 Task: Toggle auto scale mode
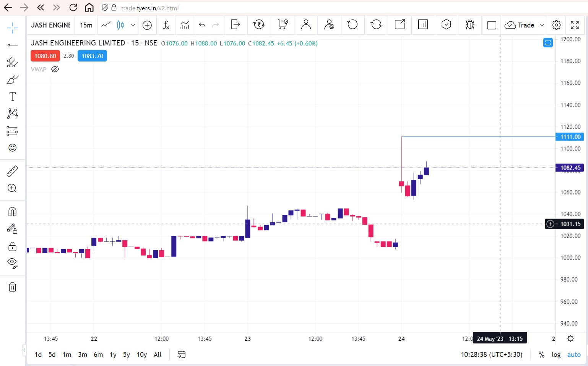[574, 355]
